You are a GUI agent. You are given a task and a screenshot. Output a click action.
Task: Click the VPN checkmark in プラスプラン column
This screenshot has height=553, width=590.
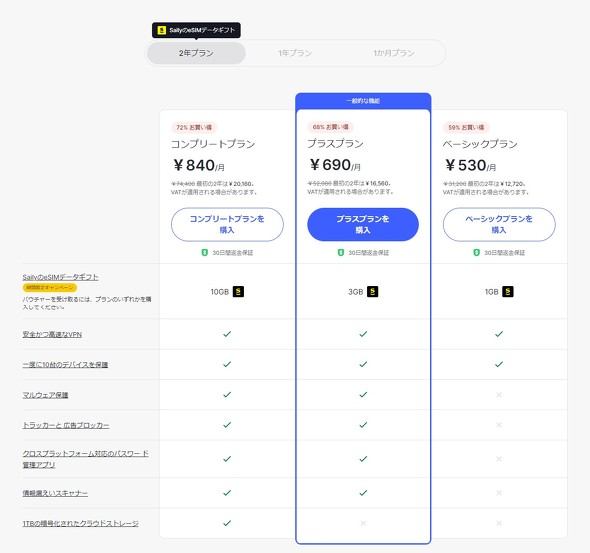363,334
